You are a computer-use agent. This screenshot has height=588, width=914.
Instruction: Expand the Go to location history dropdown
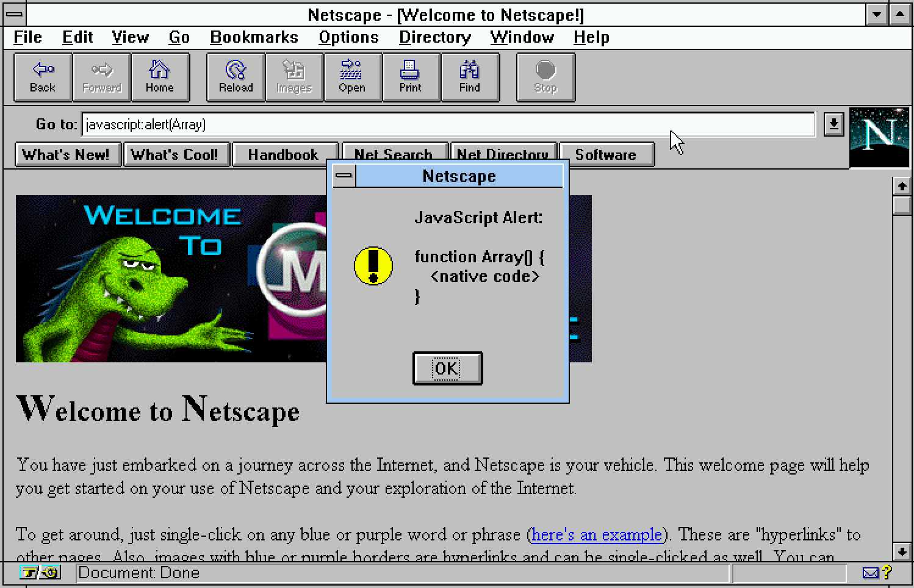coord(833,124)
